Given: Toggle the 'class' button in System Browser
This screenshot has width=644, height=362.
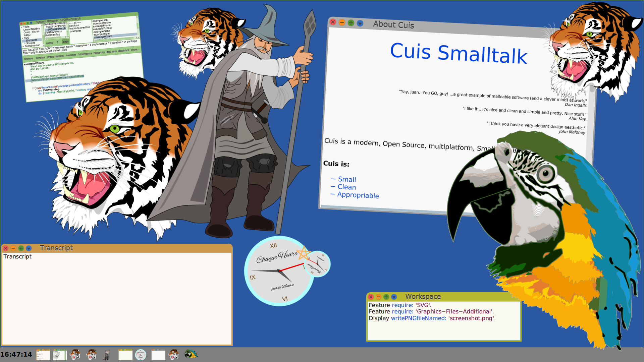Looking at the screenshot, I should click(65, 42).
